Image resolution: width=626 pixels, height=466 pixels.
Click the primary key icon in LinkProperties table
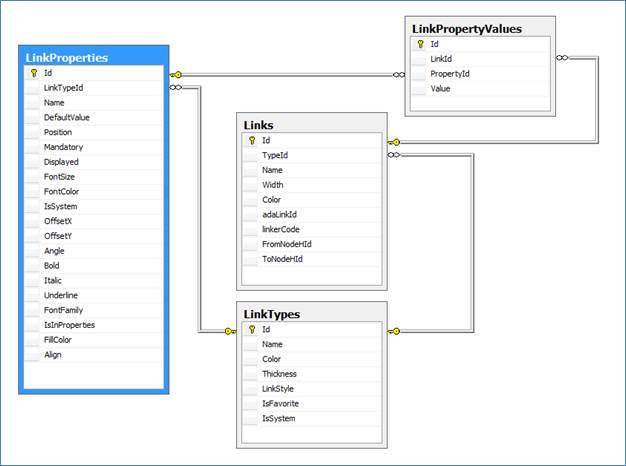click(33, 73)
